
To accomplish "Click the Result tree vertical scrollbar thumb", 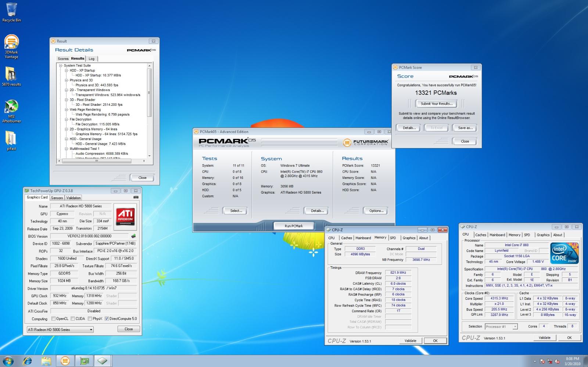I will [149, 93].
